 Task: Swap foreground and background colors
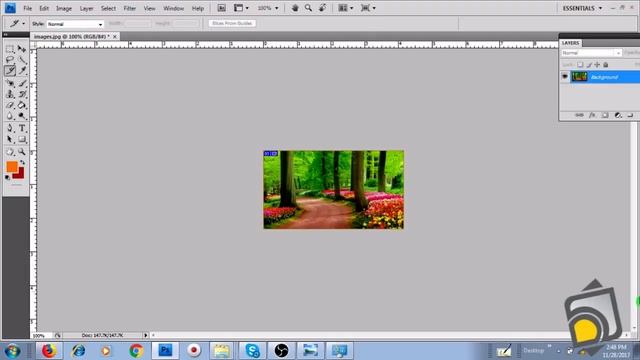[x=22, y=162]
